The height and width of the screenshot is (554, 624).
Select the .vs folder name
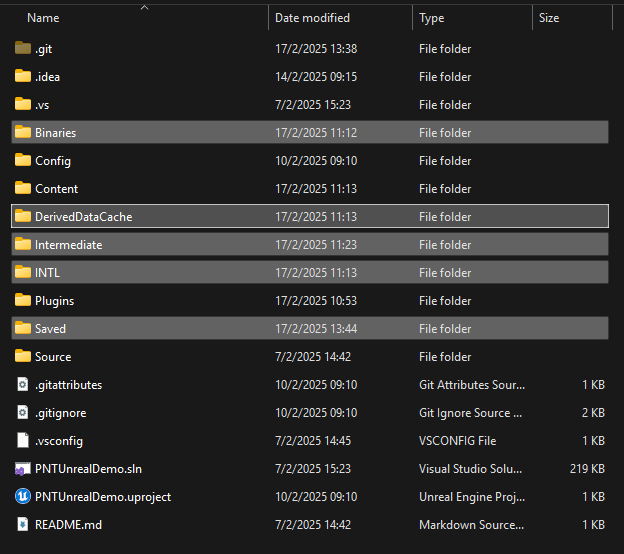[42, 105]
